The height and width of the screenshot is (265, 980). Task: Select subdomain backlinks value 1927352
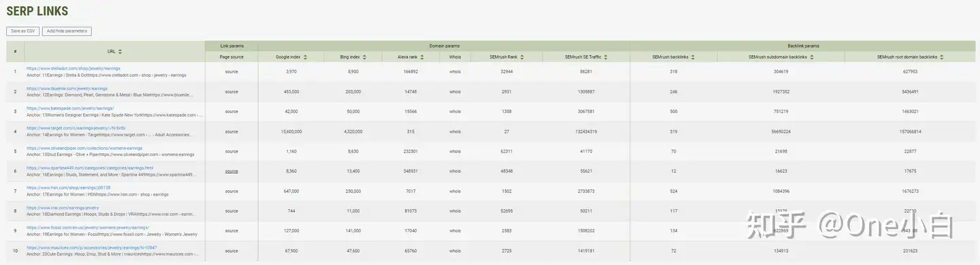pyautogui.click(x=781, y=91)
